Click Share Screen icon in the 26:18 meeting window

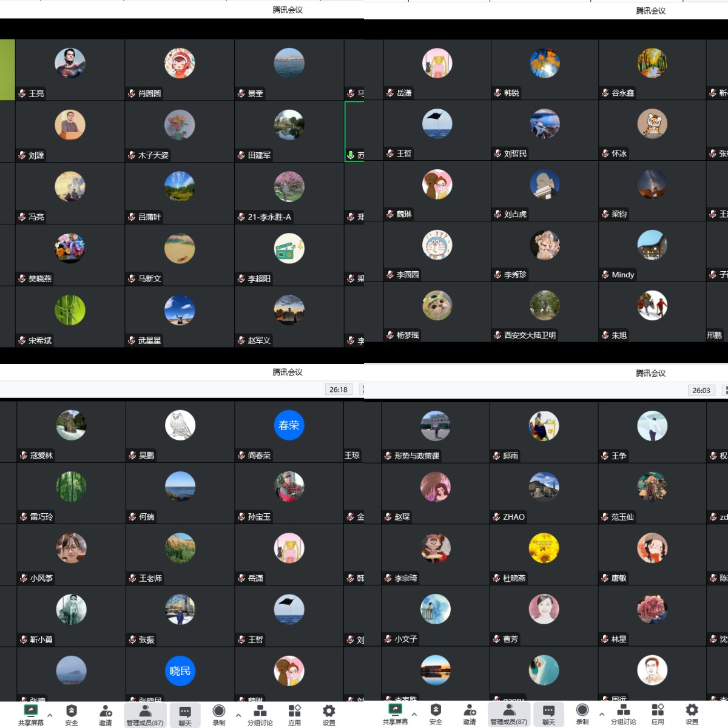[x=30, y=711]
